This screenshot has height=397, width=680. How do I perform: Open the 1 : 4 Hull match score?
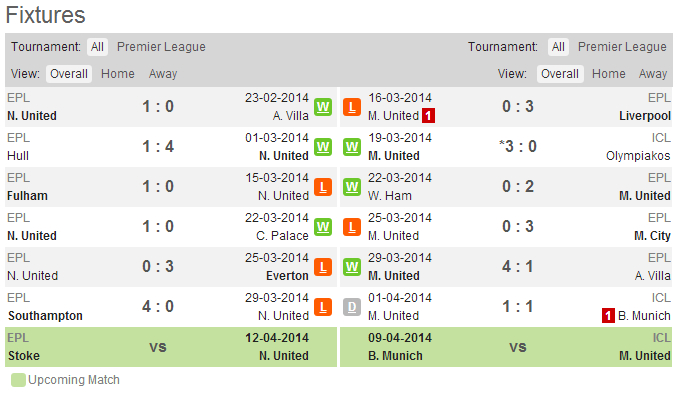click(158, 147)
